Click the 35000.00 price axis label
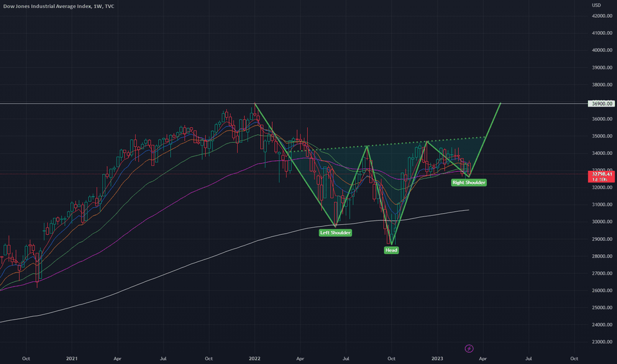The height and width of the screenshot is (364, 617). point(602,136)
